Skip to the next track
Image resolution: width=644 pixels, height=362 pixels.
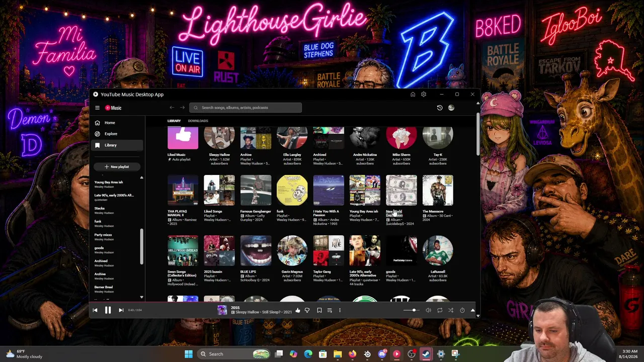click(121, 310)
